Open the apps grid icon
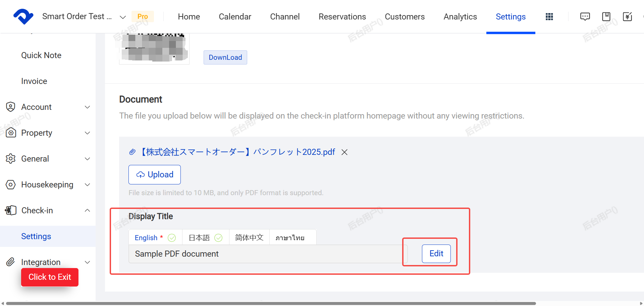 pos(549,17)
